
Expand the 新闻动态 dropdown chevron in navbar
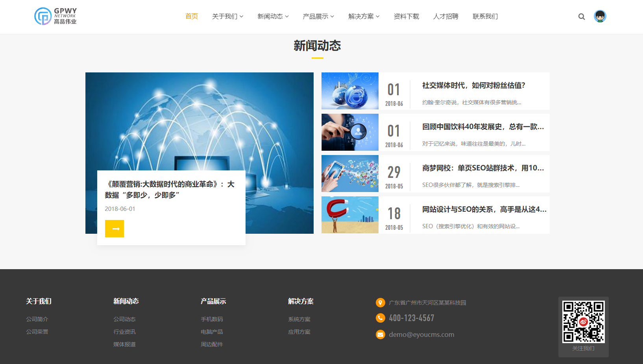click(x=287, y=17)
